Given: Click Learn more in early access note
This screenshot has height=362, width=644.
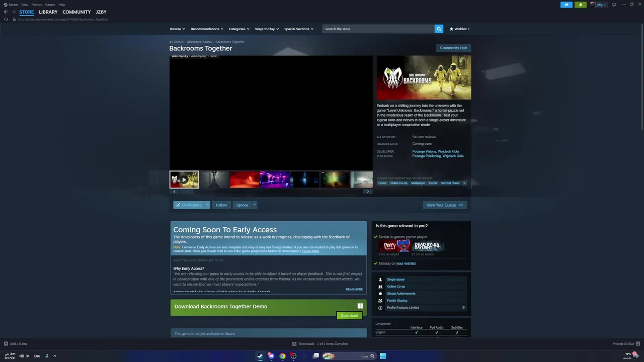Looking at the screenshot, I should pos(310,251).
